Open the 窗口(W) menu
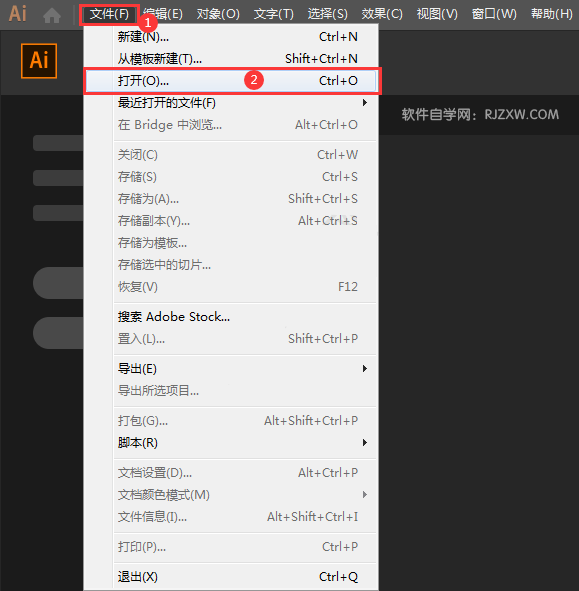The image size is (579, 591). point(494,14)
